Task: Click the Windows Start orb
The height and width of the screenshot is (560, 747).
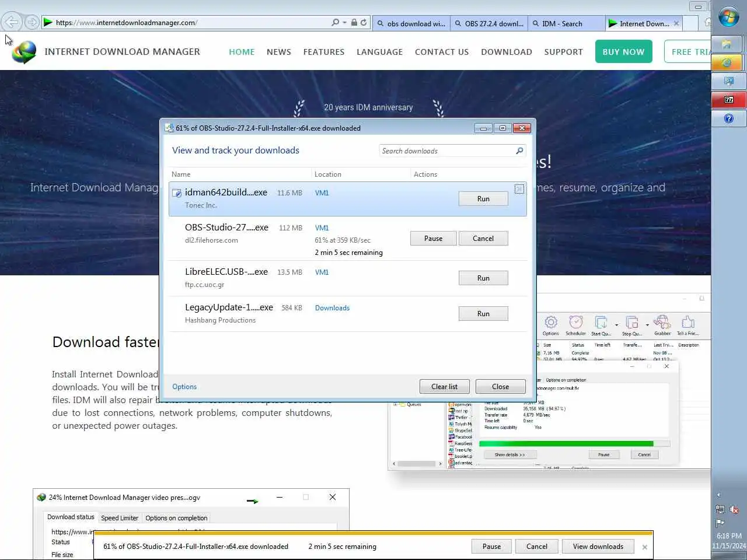Action: click(728, 17)
